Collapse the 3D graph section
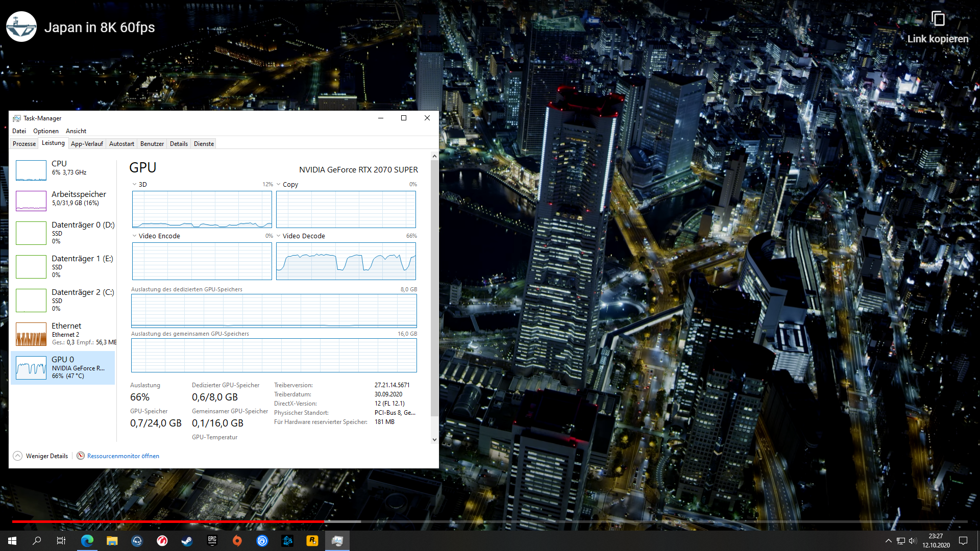Viewport: 980px width, 551px height. 135,184
